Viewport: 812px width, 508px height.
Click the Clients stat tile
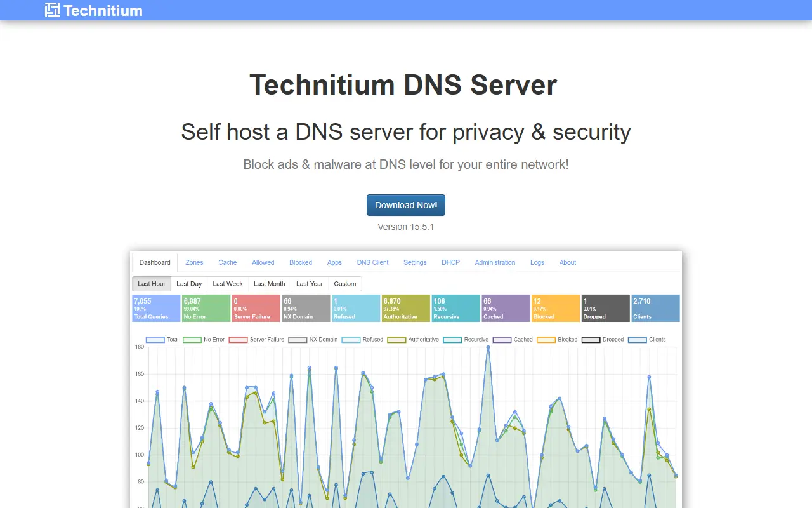click(655, 308)
